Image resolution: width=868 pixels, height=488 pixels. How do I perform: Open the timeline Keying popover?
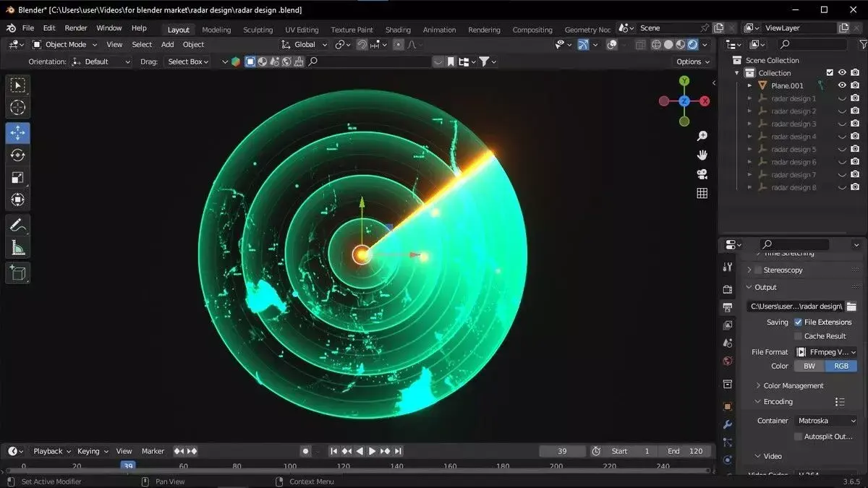[93, 451]
